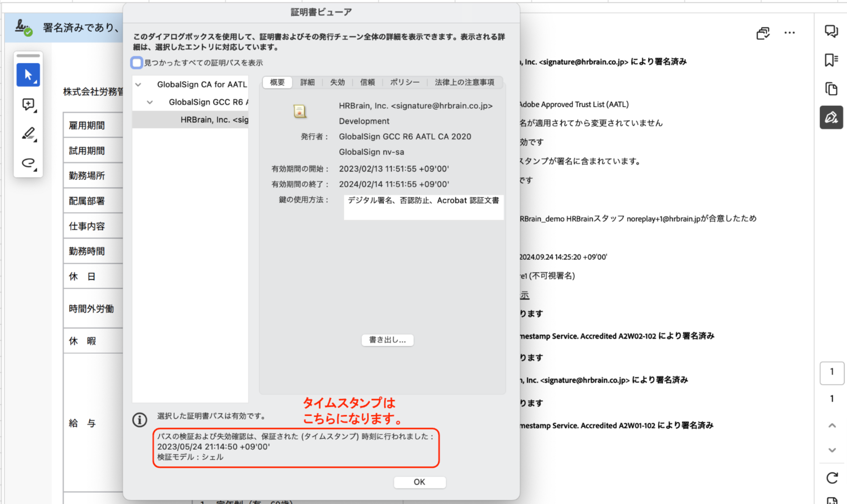Switch to the 法律上の注意事項 tab
847x504 pixels.
[464, 82]
